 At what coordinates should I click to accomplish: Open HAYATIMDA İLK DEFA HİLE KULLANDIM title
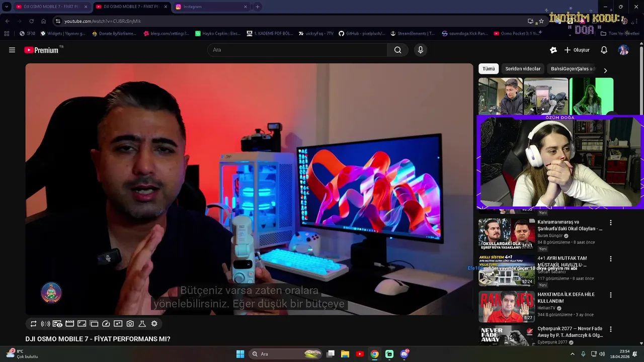pos(566,298)
